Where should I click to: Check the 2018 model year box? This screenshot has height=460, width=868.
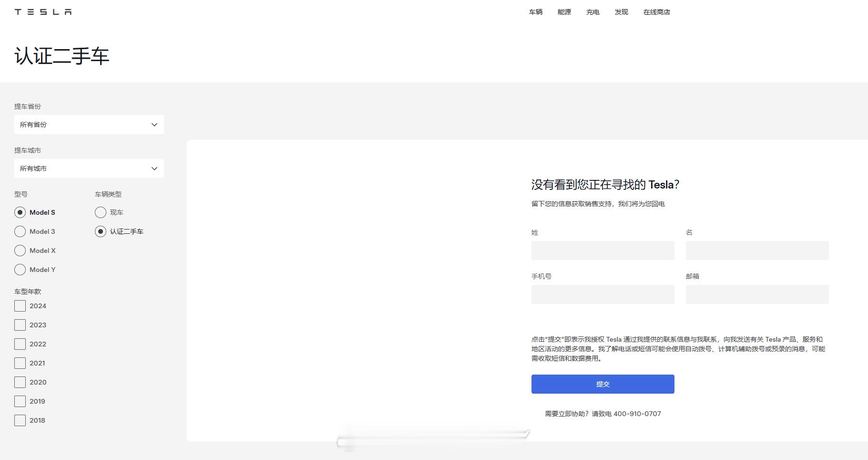[20, 420]
